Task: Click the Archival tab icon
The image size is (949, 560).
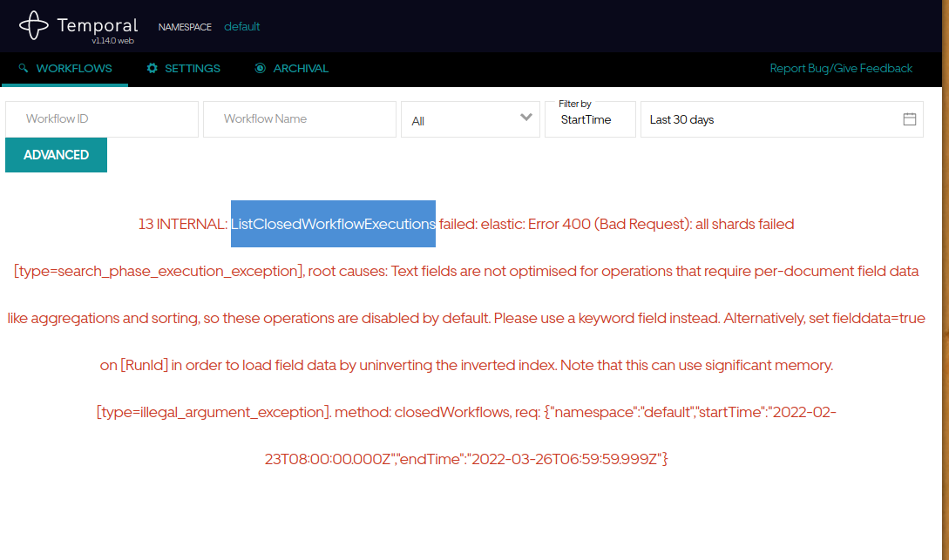Action: [x=258, y=68]
